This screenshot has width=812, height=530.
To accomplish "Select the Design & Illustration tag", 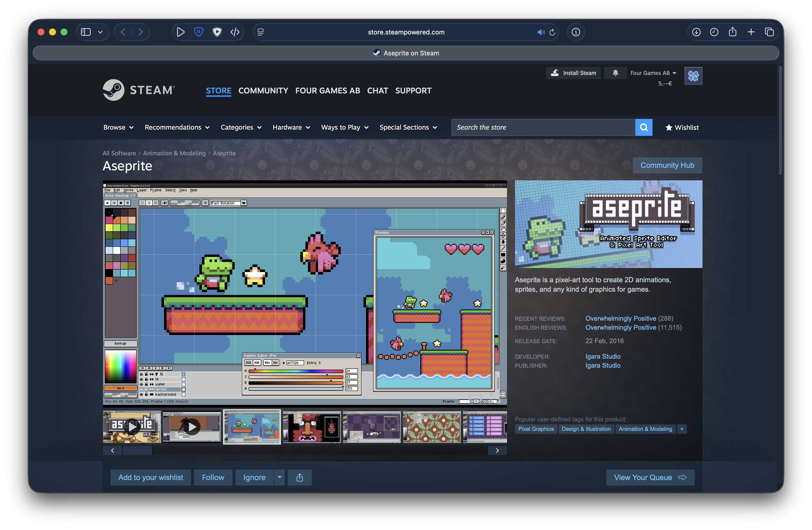I will [586, 429].
